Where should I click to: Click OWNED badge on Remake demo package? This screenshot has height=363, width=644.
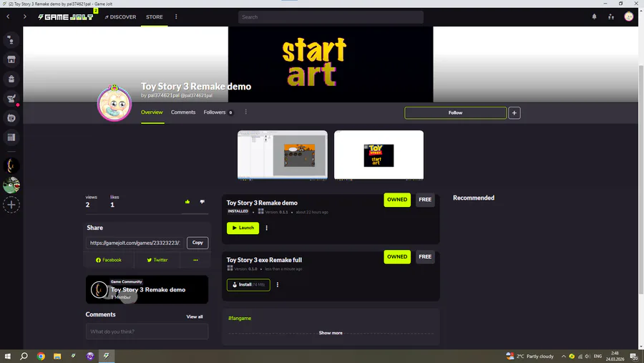(x=397, y=200)
